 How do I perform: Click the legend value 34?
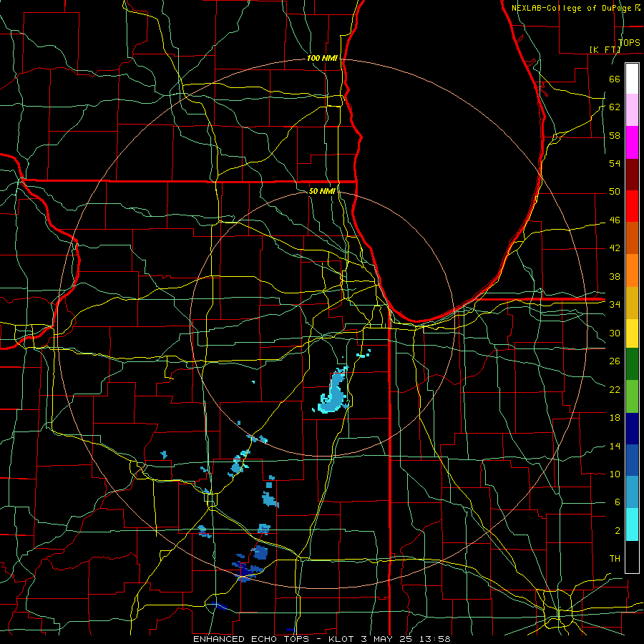615,305
